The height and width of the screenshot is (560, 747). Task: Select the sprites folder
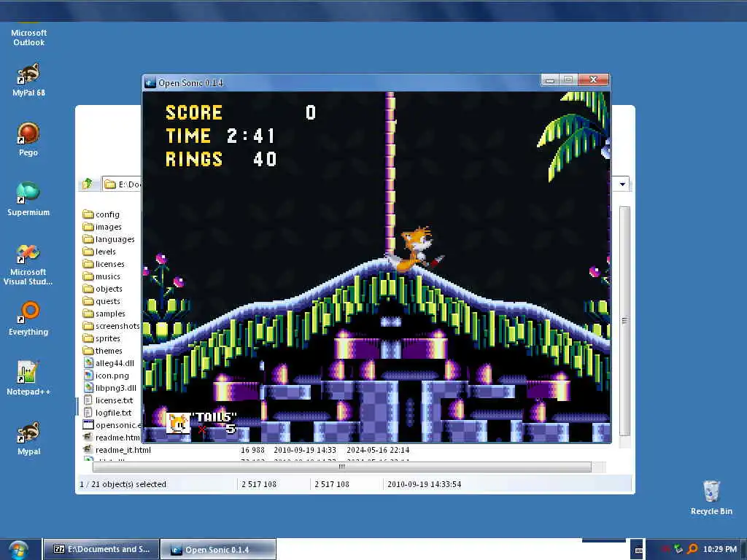[x=101, y=338]
